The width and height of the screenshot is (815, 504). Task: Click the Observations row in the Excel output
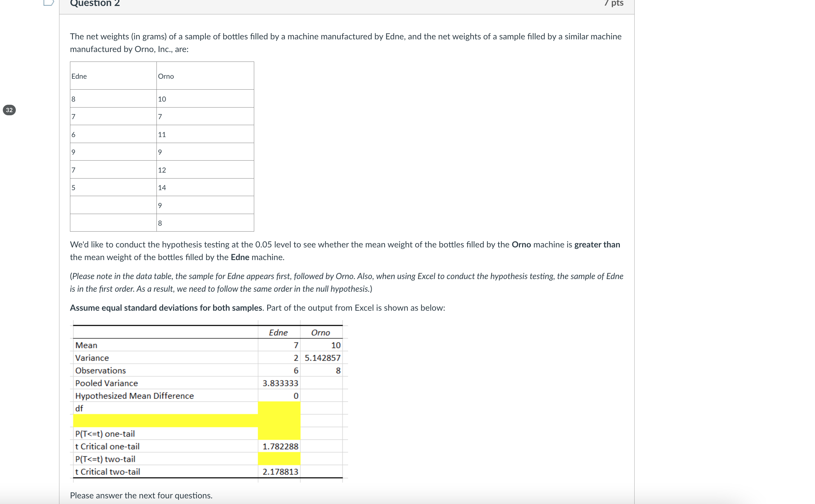click(x=101, y=370)
